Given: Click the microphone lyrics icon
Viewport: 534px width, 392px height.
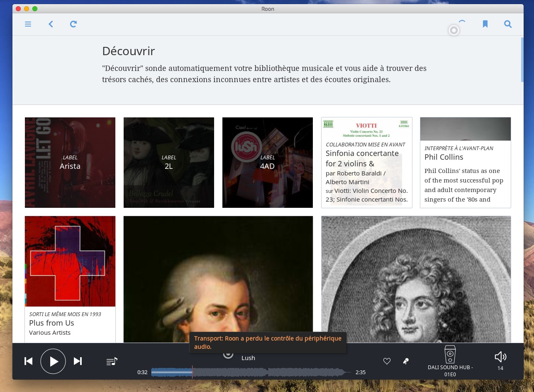Looking at the screenshot, I should pos(406,361).
